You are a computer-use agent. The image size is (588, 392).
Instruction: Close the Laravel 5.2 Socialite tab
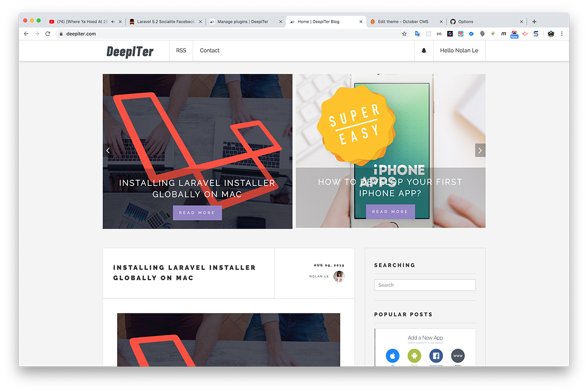click(200, 22)
